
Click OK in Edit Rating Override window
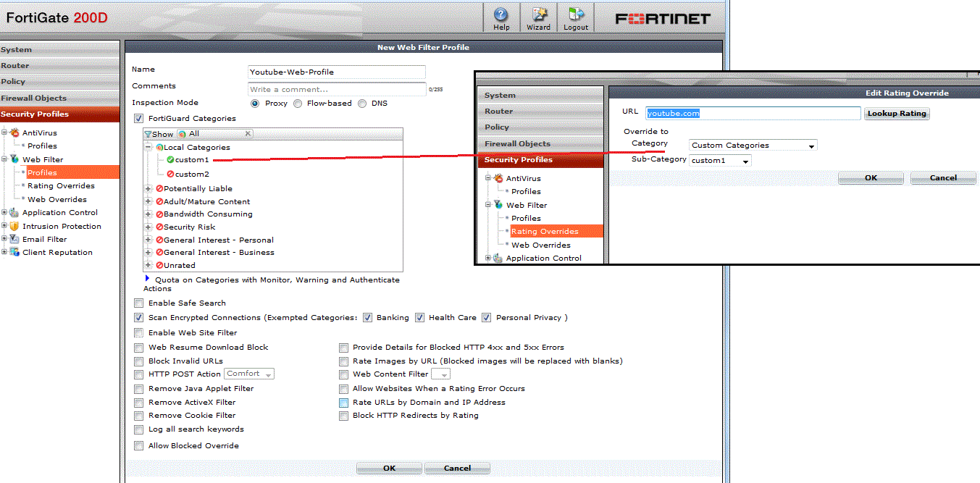[871, 178]
